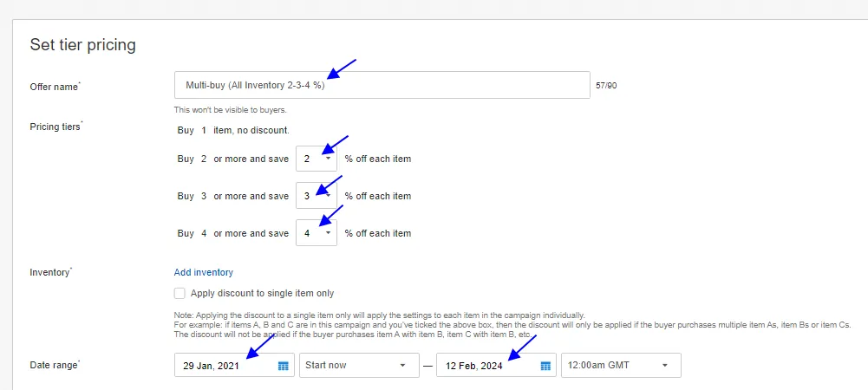This screenshot has width=868, height=390.
Task: Click the Offer name label
Action: click(x=55, y=87)
